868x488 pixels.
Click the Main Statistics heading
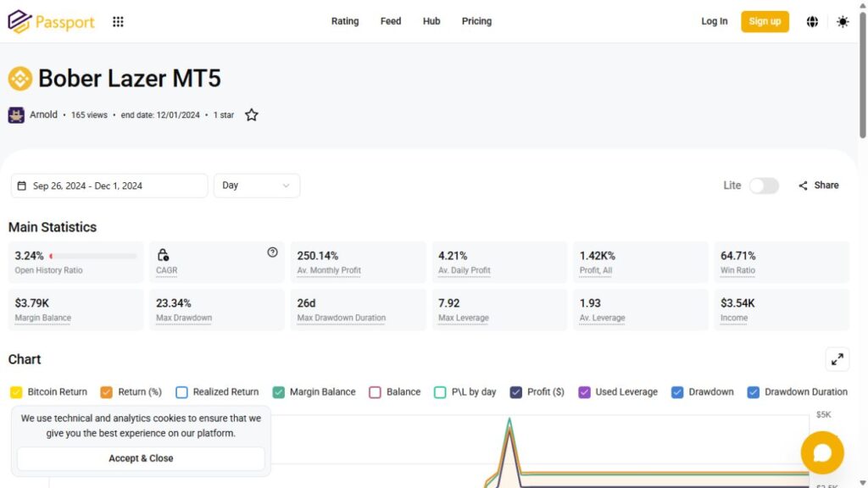click(53, 227)
